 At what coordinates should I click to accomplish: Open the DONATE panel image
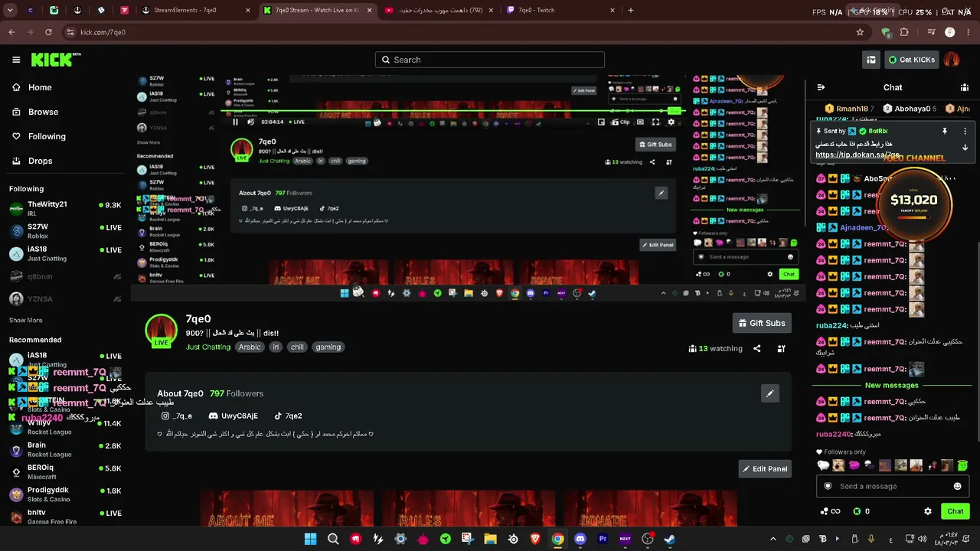point(650,509)
